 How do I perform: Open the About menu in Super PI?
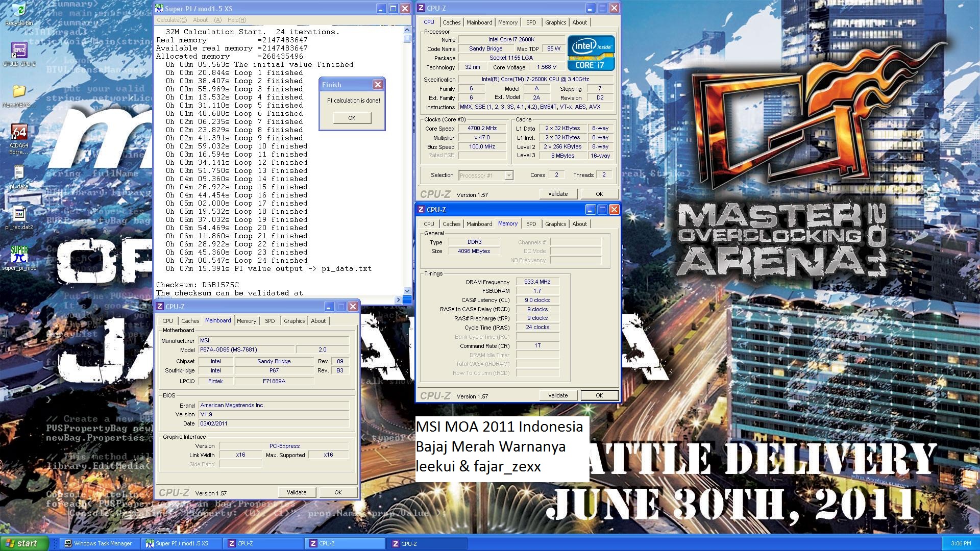click(207, 20)
